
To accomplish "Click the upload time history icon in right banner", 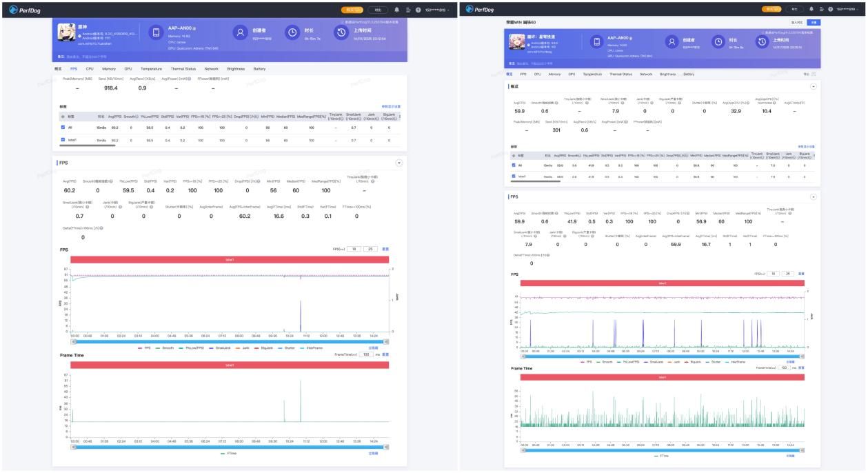I will (x=761, y=42).
